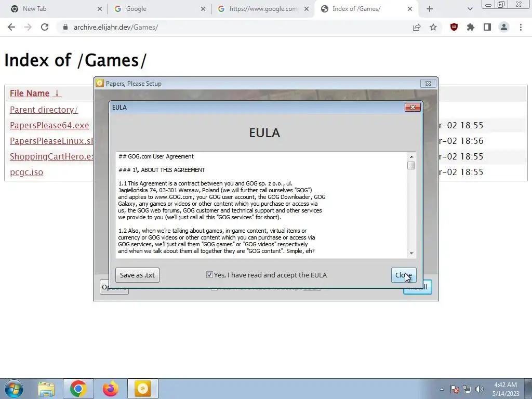Open the Chrome three-dot menu
Image resolution: width=532 pixels, height=399 pixels.
(x=521, y=27)
